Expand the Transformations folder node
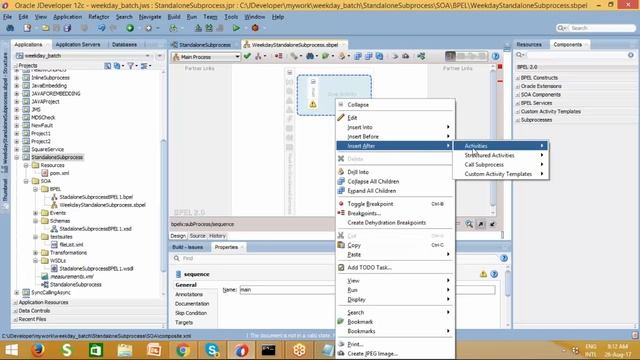The image size is (640, 360). click(x=35, y=253)
